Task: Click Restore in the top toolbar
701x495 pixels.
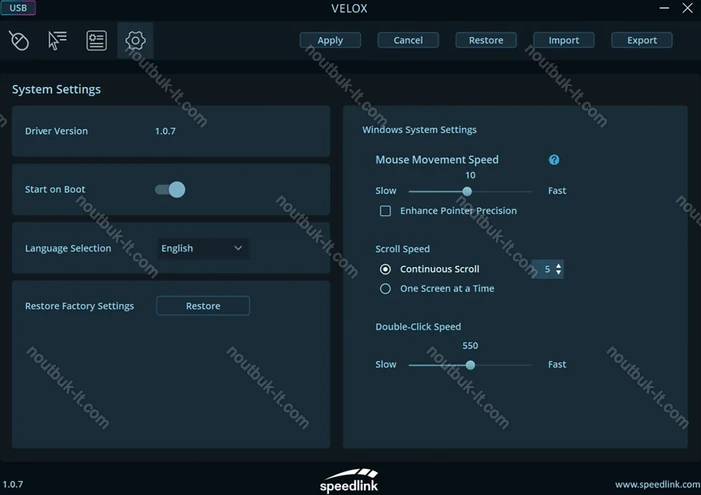Action: point(486,41)
